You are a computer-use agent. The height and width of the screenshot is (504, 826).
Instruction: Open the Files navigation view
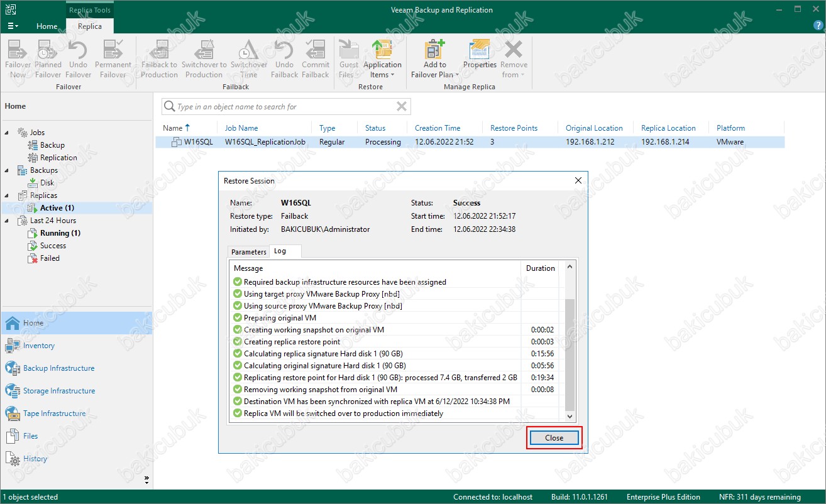76,436
